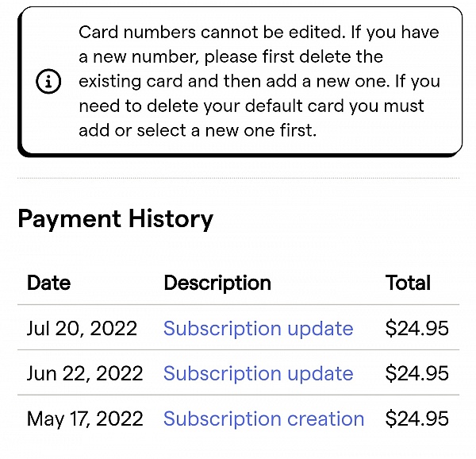Select the Jul 20, 2022 date cell

pyautogui.click(x=82, y=328)
